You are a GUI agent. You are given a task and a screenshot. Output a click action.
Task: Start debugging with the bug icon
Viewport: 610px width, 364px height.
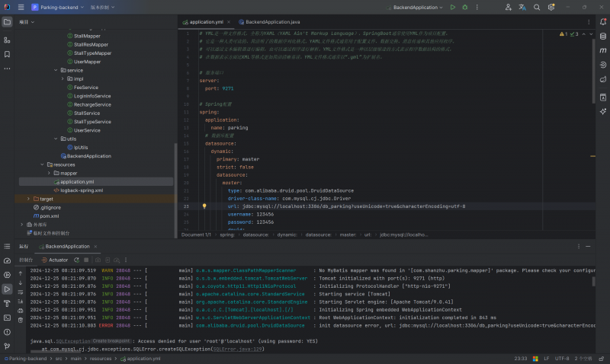464,7
